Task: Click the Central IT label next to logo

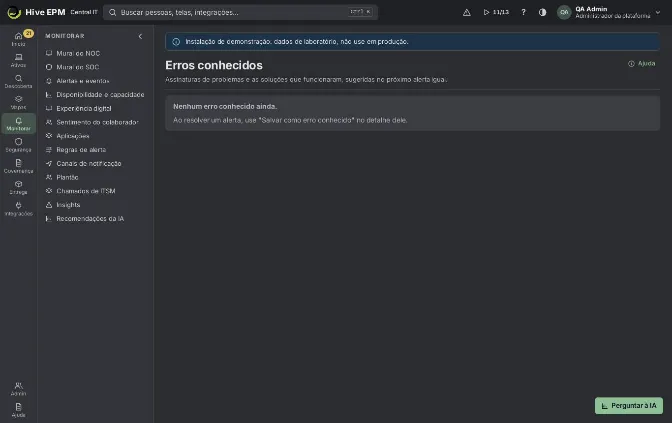Action: click(x=84, y=12)
